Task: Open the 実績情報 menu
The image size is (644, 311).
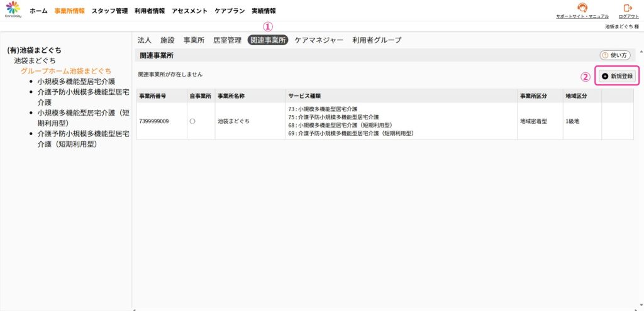Action: [x=264, y=11]
